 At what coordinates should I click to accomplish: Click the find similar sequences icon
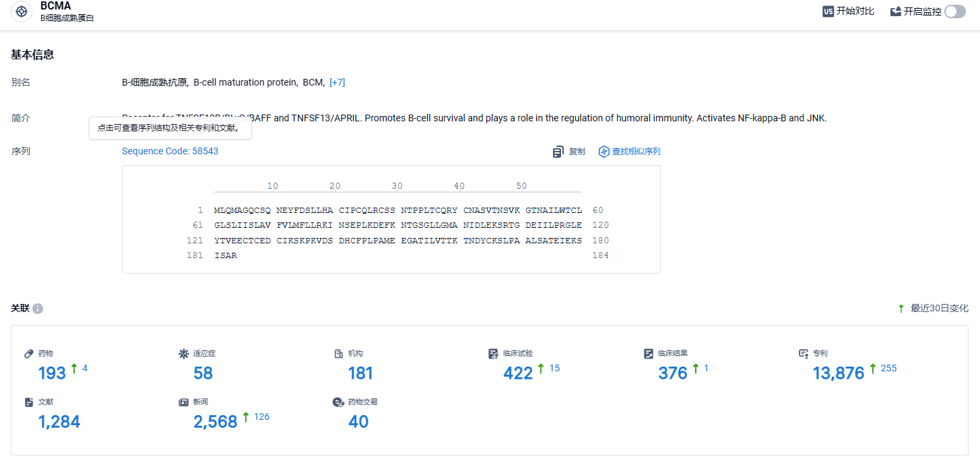point(604,152)
